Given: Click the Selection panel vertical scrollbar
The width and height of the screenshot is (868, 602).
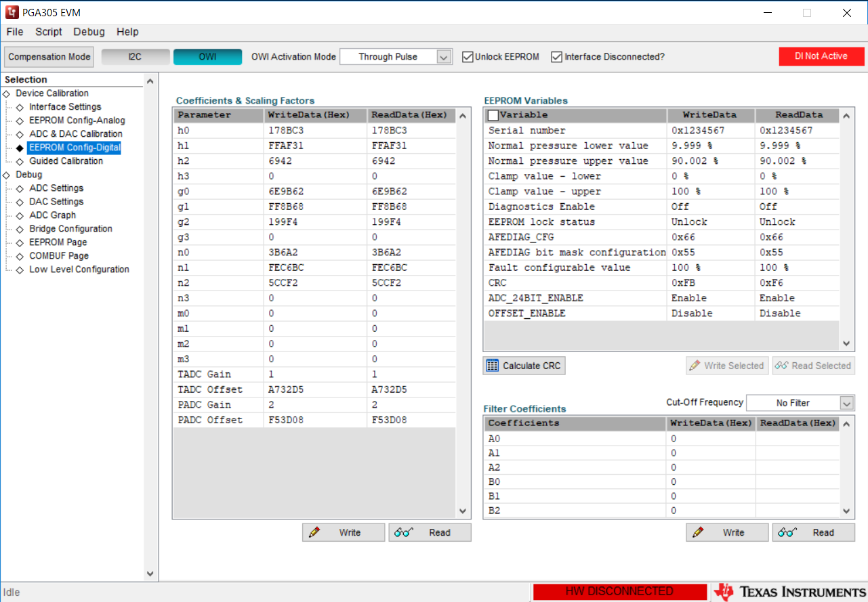Looking at the screenshot, I should [x=150, y=327].
